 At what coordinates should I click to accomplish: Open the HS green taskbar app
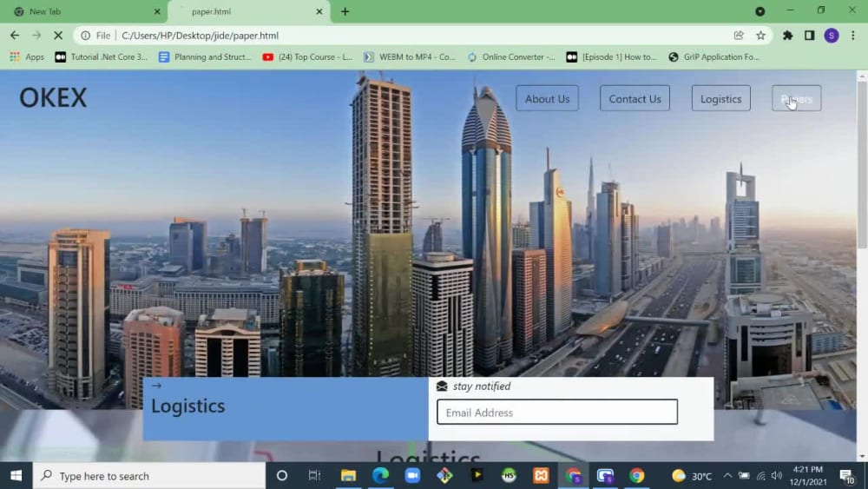[x=509, y=476]
